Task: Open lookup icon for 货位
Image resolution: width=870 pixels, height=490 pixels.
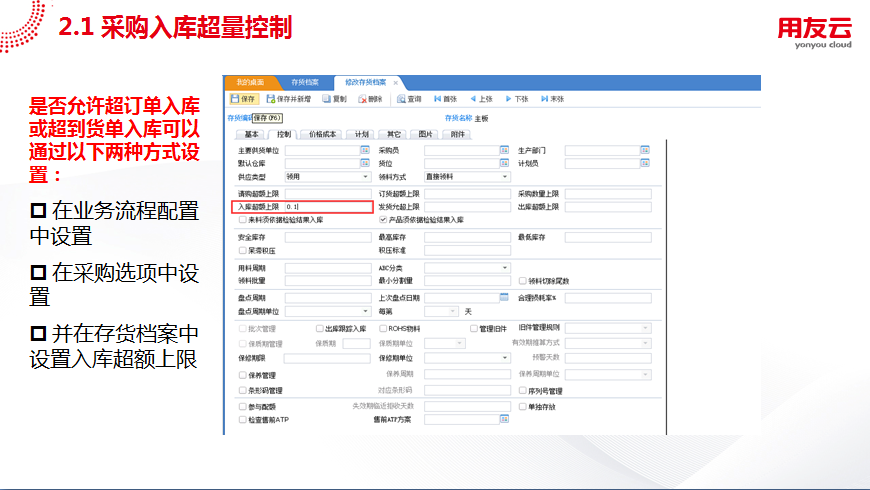Action: pos(504,163)
